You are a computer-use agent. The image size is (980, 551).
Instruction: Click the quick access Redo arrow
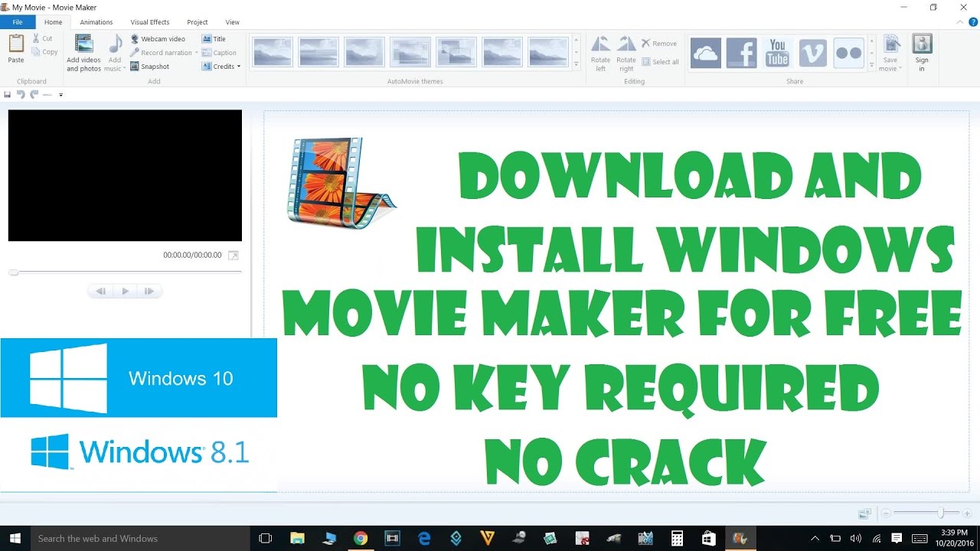(x=34, y=95)
